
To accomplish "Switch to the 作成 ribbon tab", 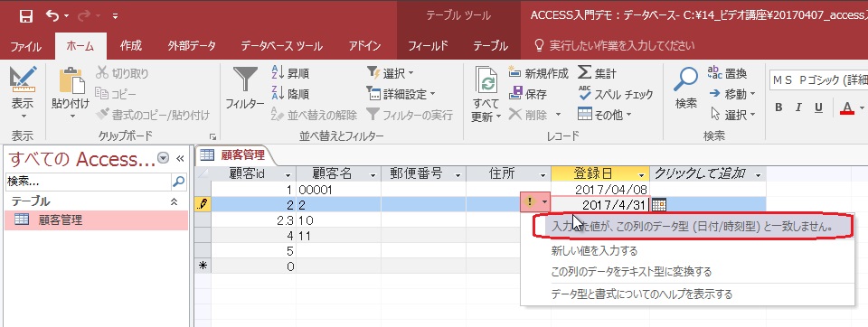I will coord(131,46).
